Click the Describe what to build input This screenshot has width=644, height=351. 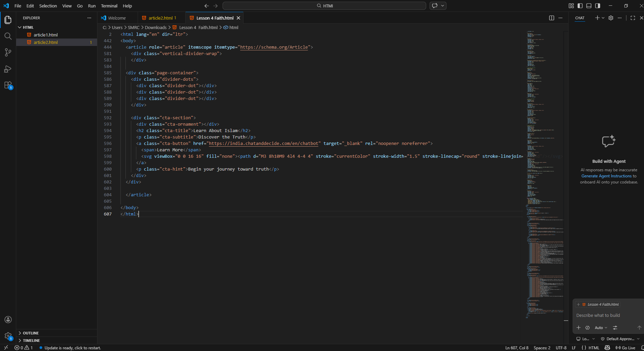coord(608,315)
